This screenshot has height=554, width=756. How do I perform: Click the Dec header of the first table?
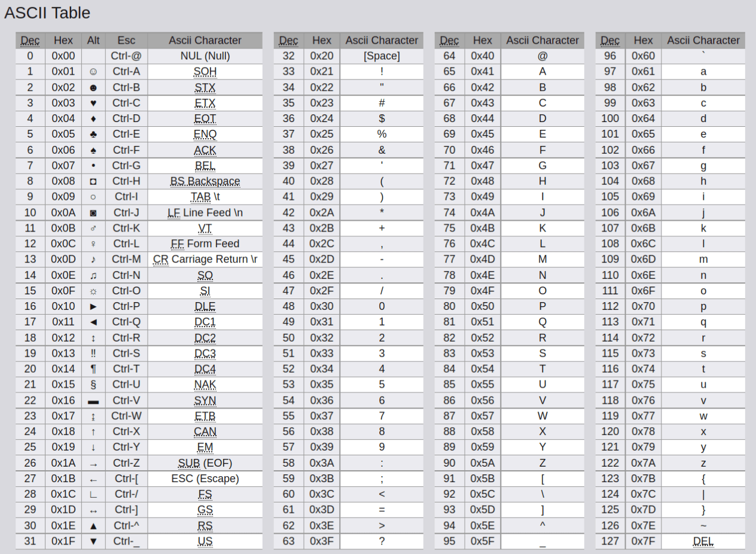tap(30, 40)
